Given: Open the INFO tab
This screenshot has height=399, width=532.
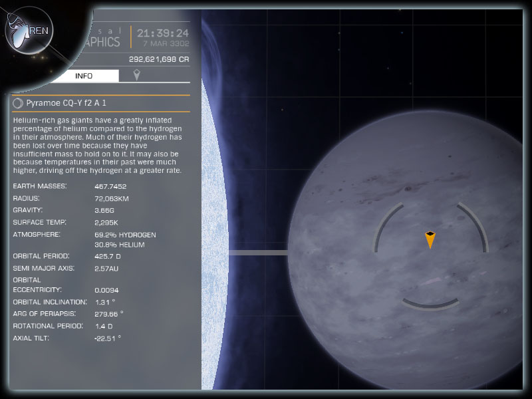Looking at the screenshot, I should point(84,76).
